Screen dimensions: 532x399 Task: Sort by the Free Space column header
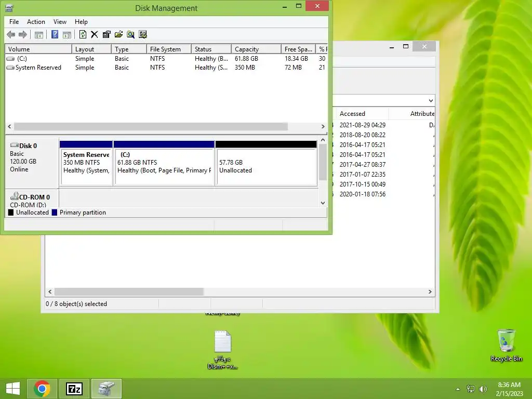[x=298, y=49]
